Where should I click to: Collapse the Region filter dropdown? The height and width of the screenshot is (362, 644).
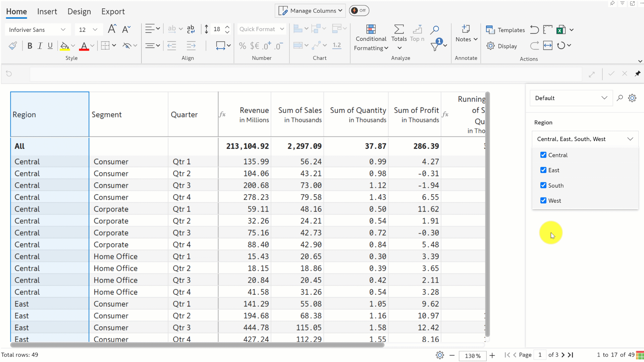[x=630, y=139]
